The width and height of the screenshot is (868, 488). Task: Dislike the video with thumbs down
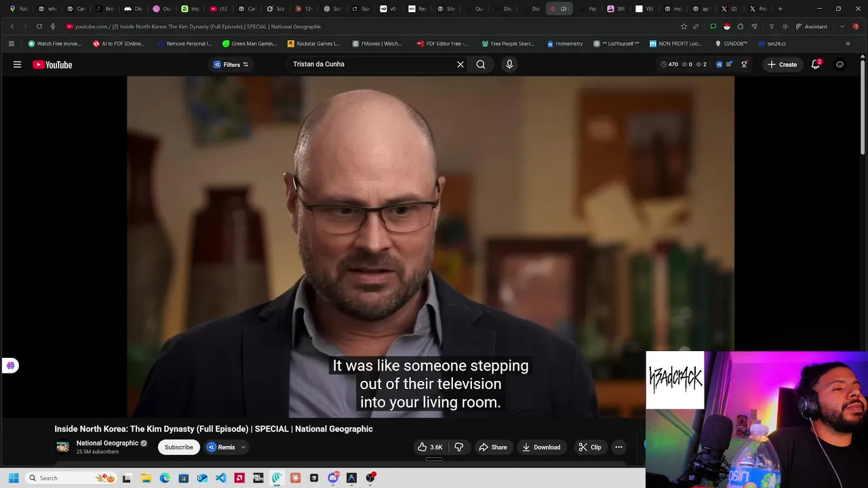[459, 447]
